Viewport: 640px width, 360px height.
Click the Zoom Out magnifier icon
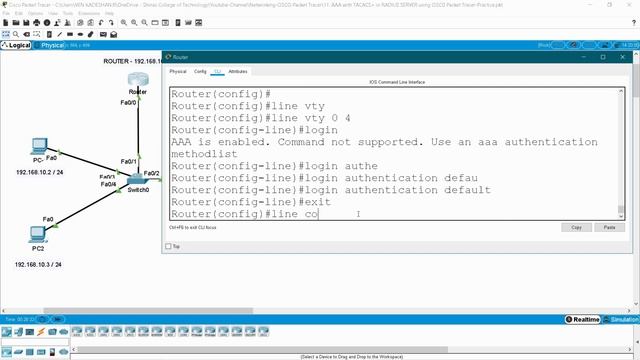144,23
